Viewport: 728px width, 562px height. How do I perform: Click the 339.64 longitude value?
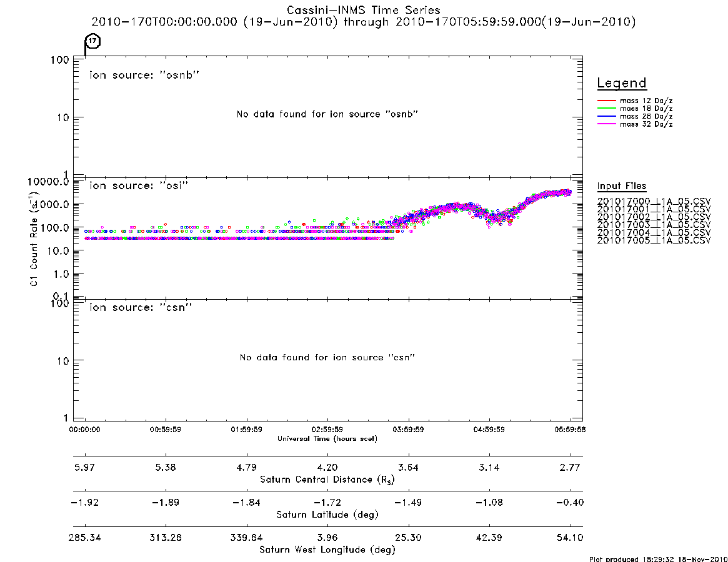click(247, 538)
